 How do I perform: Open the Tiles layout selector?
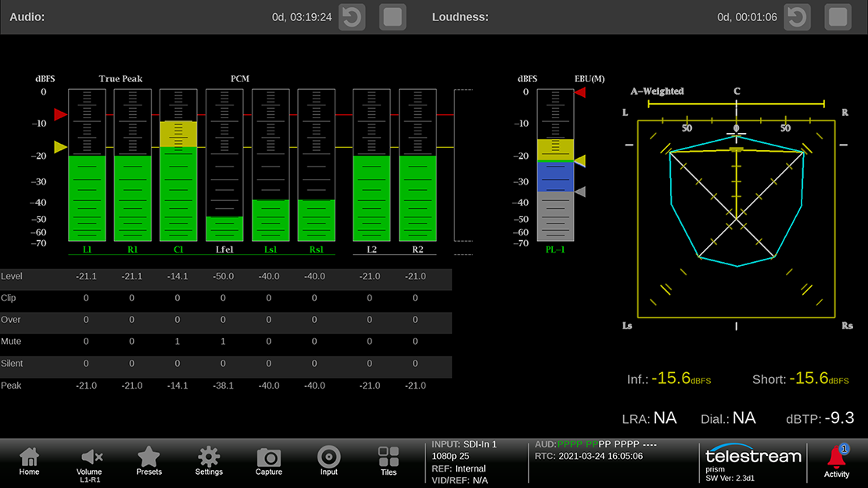click(389, 461)
